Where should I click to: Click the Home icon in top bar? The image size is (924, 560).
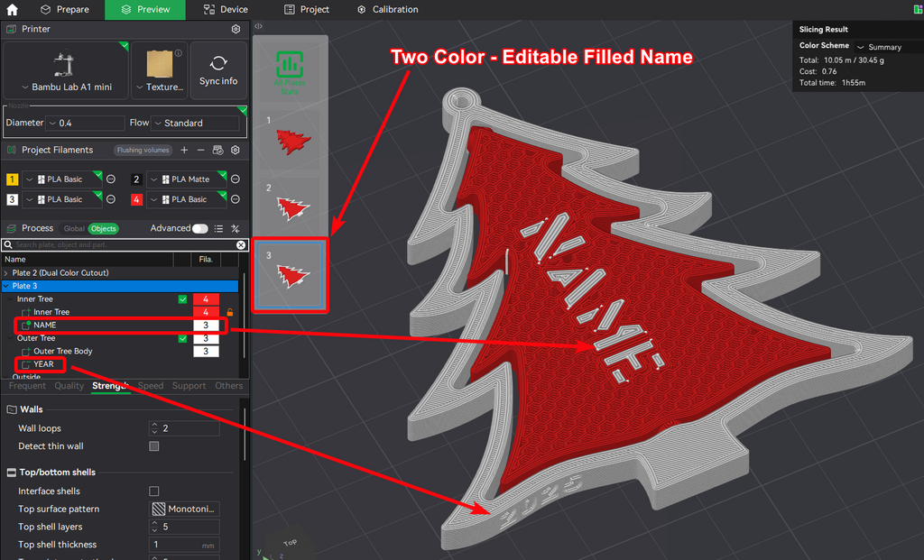pyautogui.click(x=12, y=9)
